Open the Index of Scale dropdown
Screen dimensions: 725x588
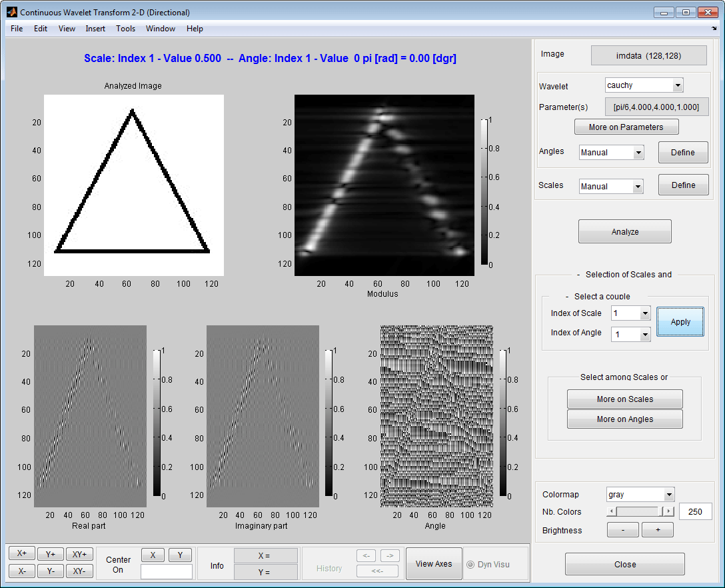point(630,313)
